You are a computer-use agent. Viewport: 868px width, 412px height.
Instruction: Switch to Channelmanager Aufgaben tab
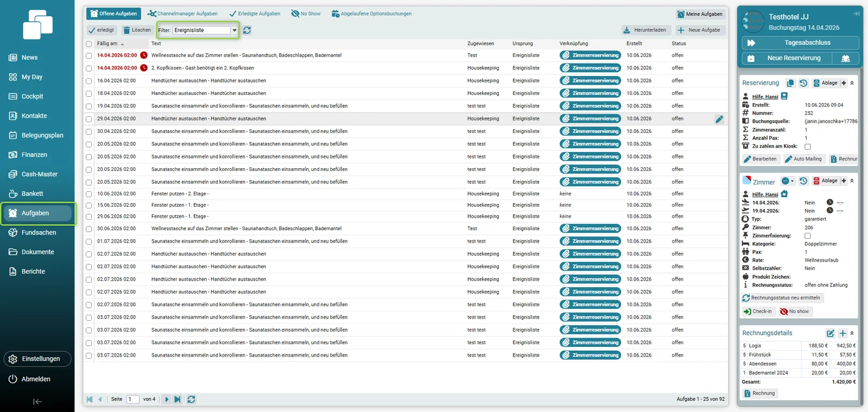(183, 14)
